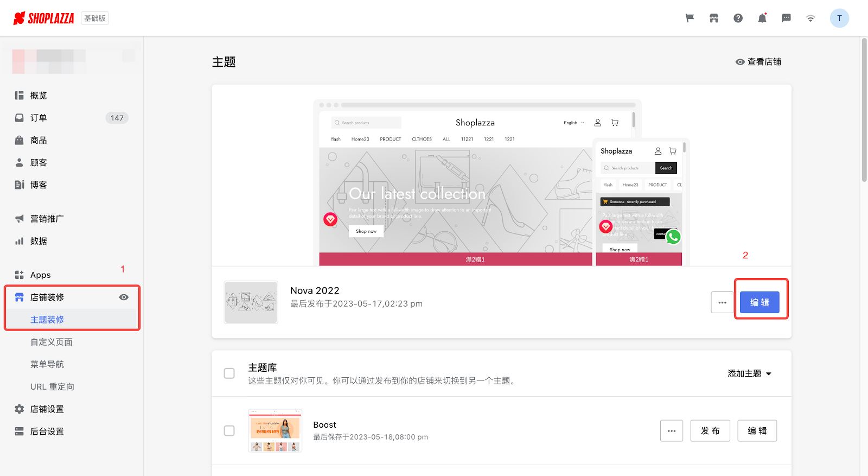Select 菜单导航 submenu item
This screenshot has height=476, width=868.
point(47,364)
